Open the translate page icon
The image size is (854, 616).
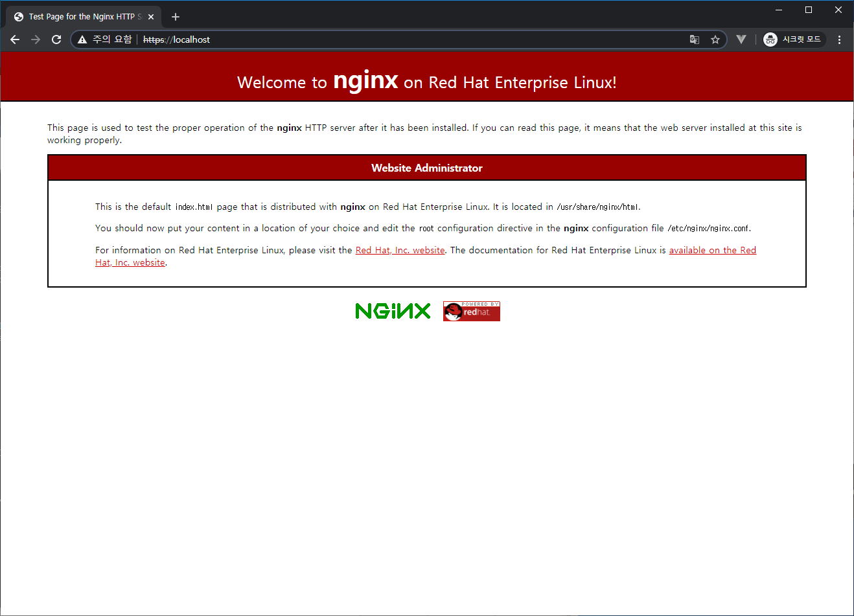pyautogui.click(x=695, y=40)
